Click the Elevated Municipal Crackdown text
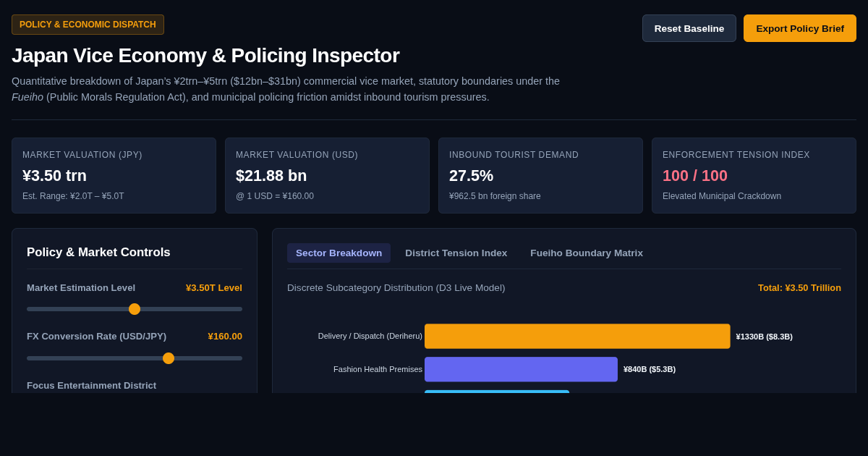This screenshot has height=456, width=868. [x=722, y=196]
